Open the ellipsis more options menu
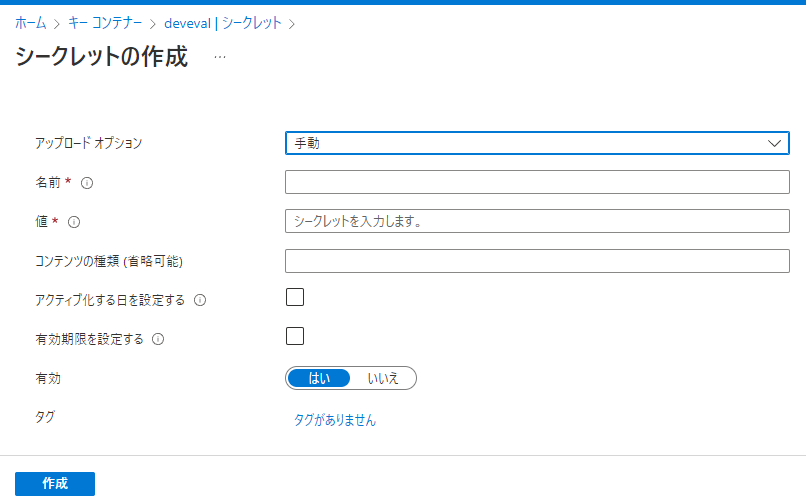This screenshot has height=503, width=806. click(220, 57)
